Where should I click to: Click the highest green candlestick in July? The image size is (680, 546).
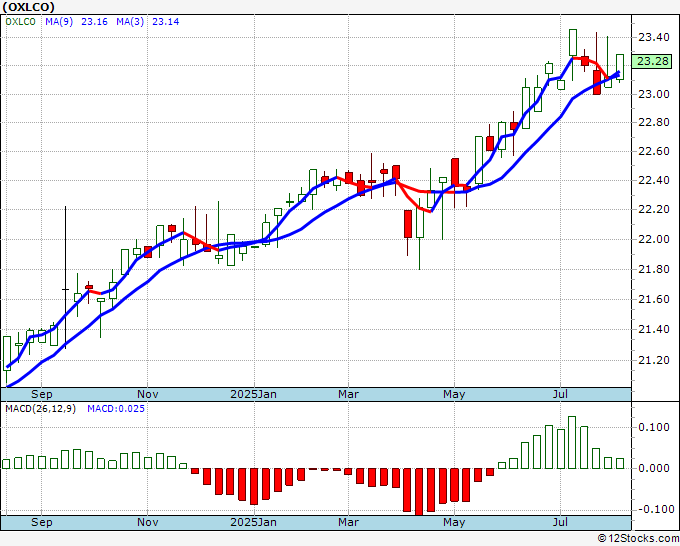pos(573,43)
